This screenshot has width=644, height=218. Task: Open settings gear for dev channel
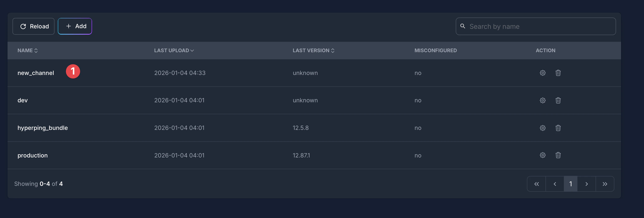click(542, 100)
